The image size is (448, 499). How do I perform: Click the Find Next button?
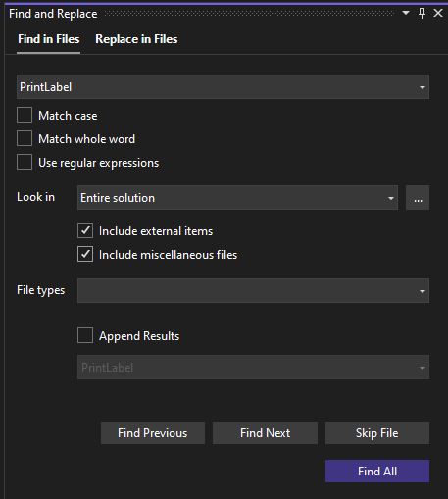(265, 433)
